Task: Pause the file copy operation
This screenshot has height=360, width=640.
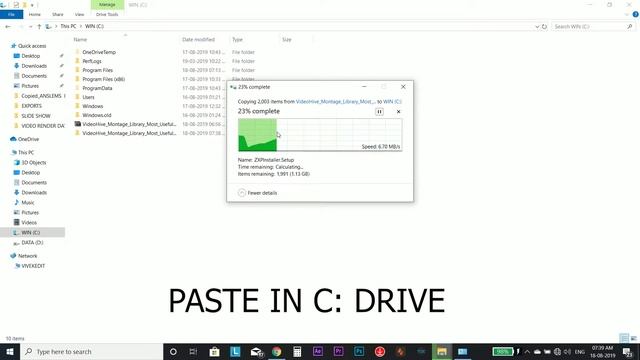Action: tap(379, 111)
